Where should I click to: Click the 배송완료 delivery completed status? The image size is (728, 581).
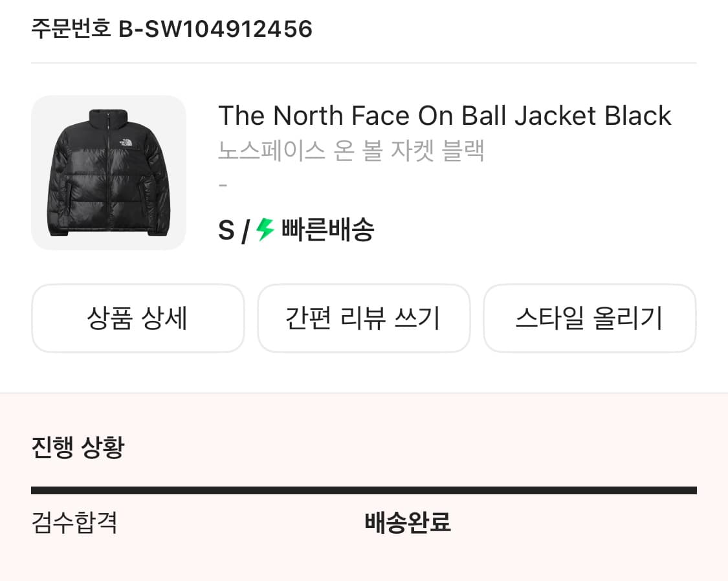408,523
